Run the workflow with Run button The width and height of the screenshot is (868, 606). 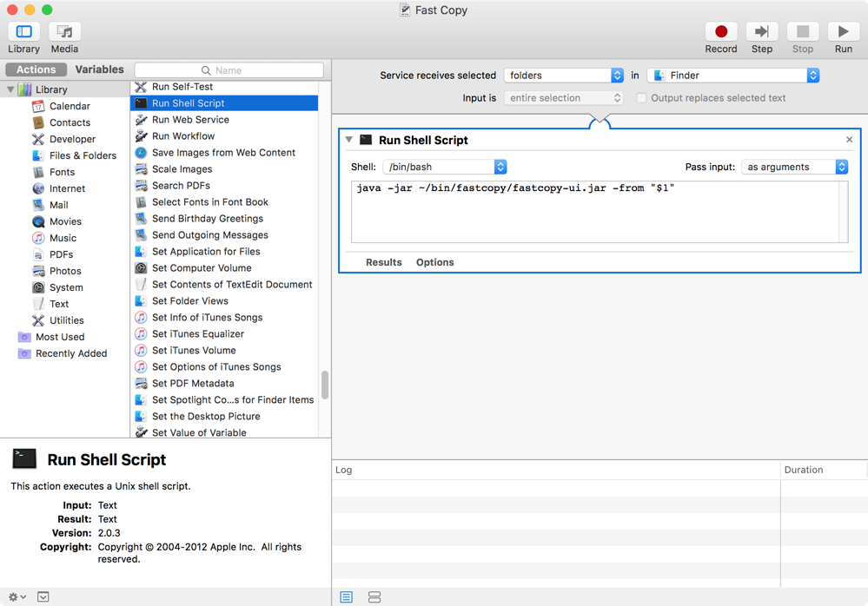843,31
